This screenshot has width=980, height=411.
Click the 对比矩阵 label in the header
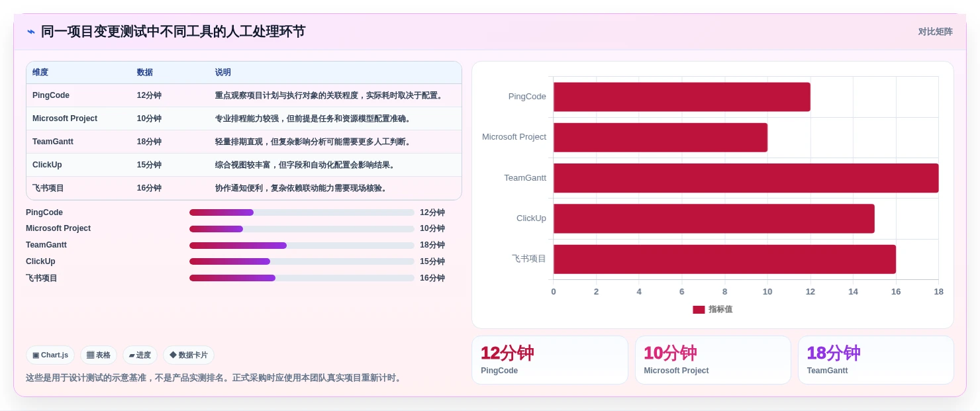tap(935, 32)
